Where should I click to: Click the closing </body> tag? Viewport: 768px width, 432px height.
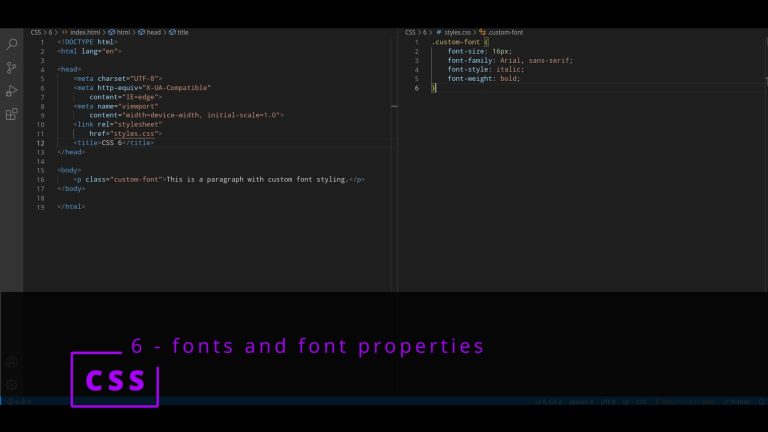click(71, 189)
